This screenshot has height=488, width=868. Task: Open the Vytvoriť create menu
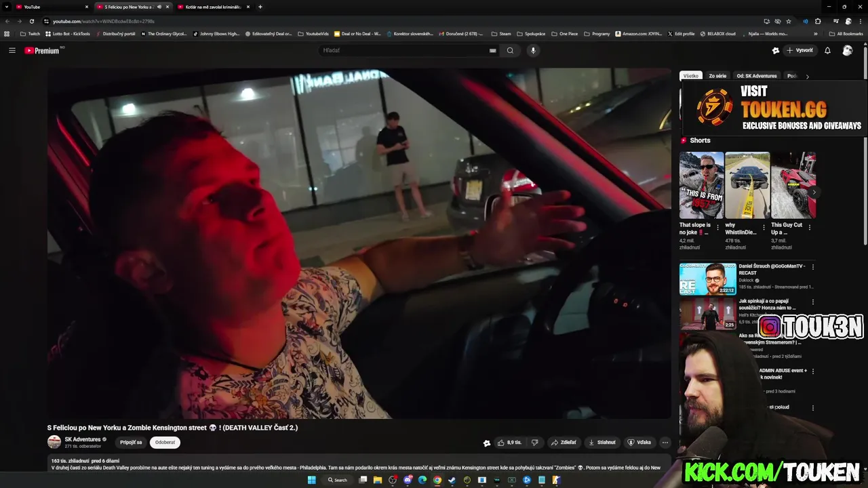[x=800, y=50]
